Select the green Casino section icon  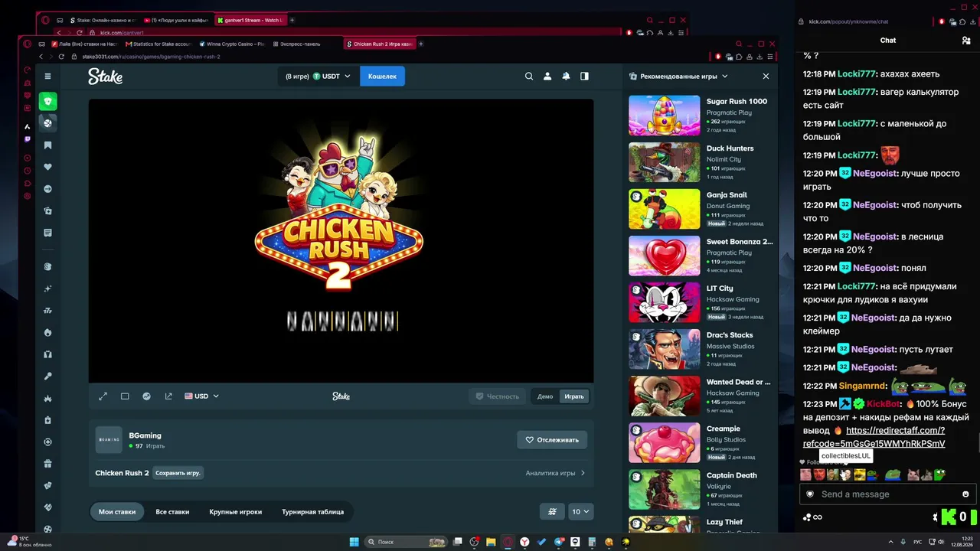[47, 101]
